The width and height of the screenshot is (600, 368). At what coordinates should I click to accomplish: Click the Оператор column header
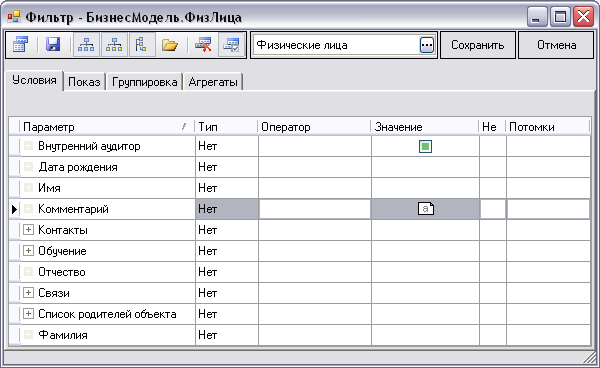[315, 127]
